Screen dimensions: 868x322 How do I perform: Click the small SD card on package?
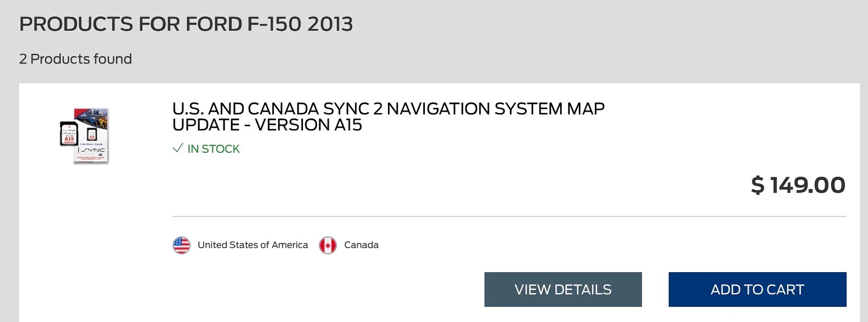click(x=92, y=134)
